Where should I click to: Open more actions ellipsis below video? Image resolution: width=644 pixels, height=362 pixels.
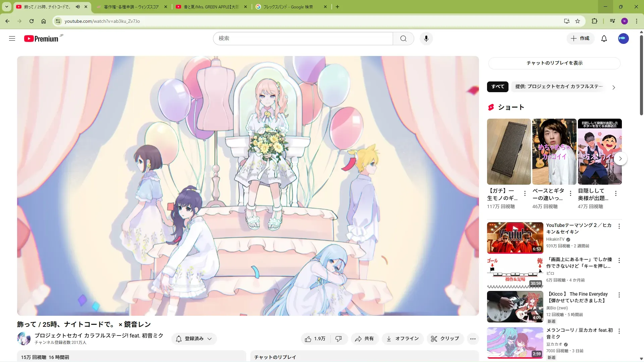pos(473,339)
